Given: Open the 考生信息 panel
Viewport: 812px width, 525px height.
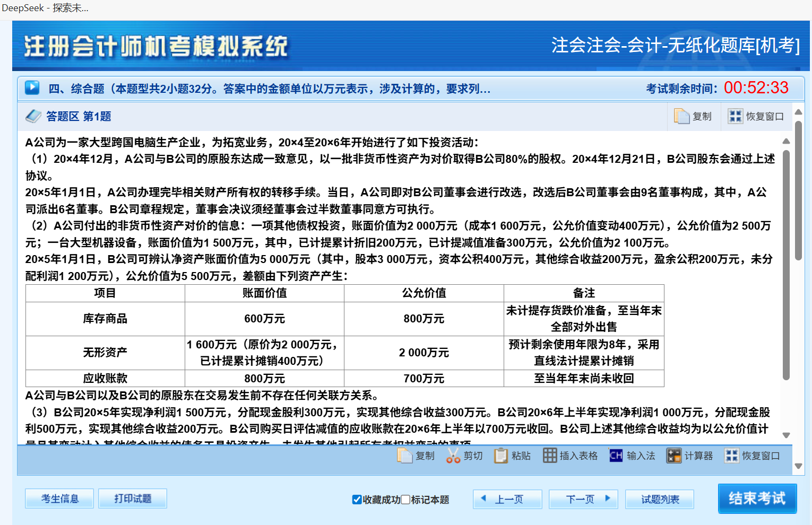Looking at the screenshot, I should 59,498.
